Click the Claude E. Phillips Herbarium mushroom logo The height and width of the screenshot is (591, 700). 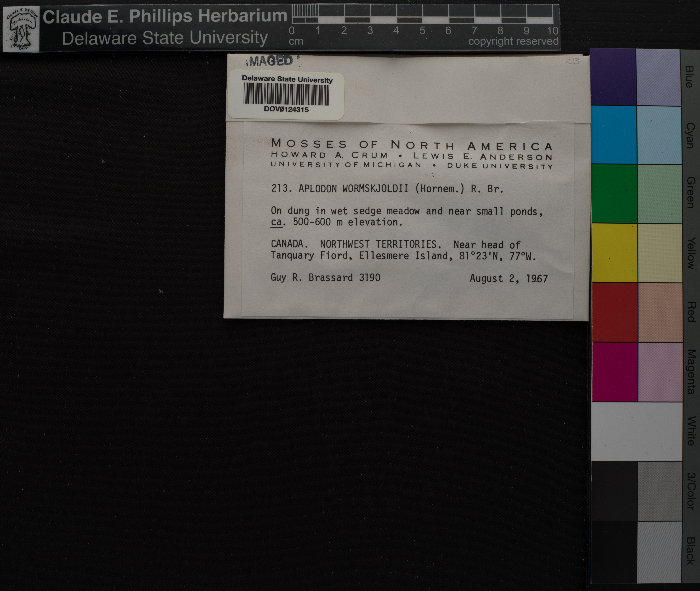[21, 30]
